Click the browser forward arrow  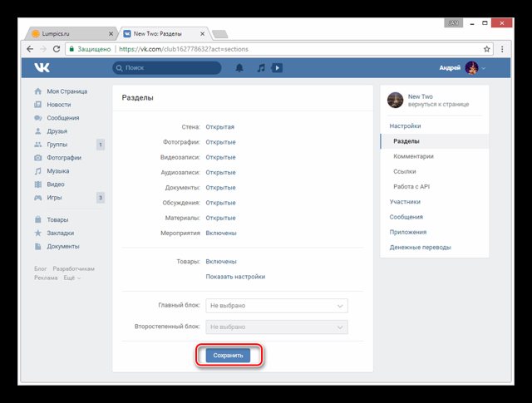(x=43, y=49)
